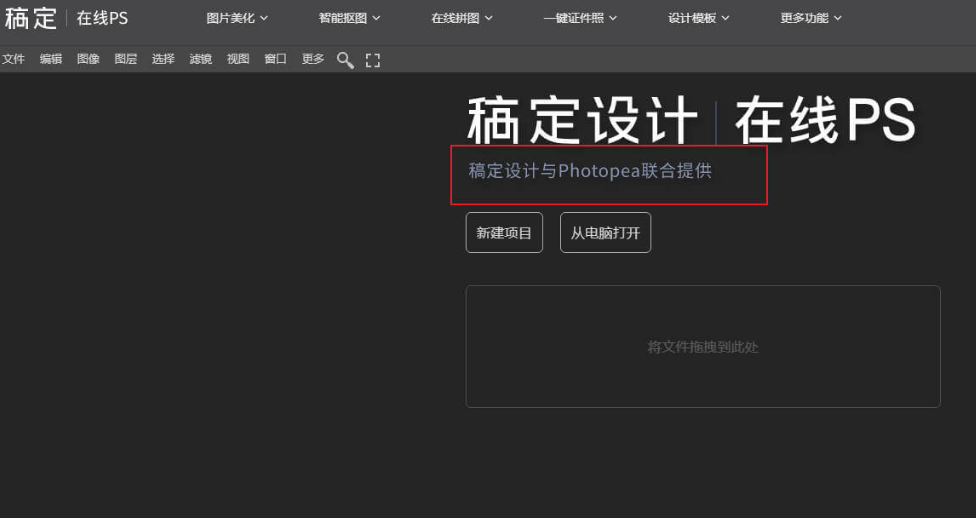Click 稿定设计与Photopea联合提供 text
The width and height of the screenshot is (976, 518).
589,171
